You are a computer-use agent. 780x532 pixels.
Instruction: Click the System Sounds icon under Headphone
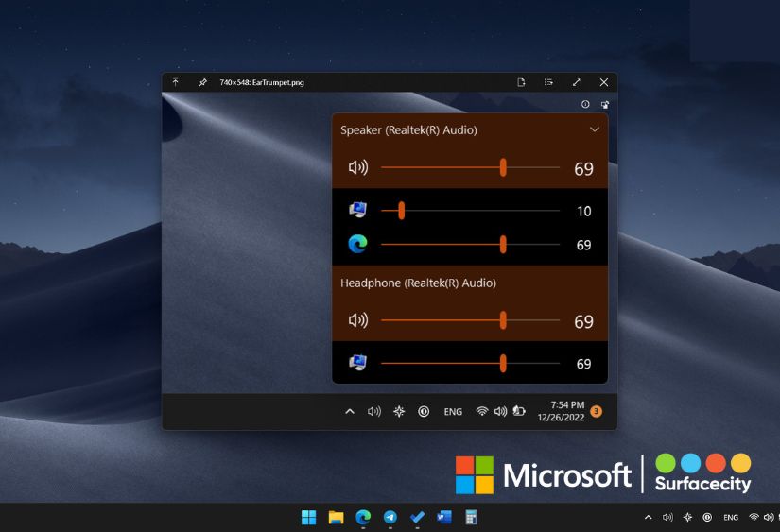357,363
